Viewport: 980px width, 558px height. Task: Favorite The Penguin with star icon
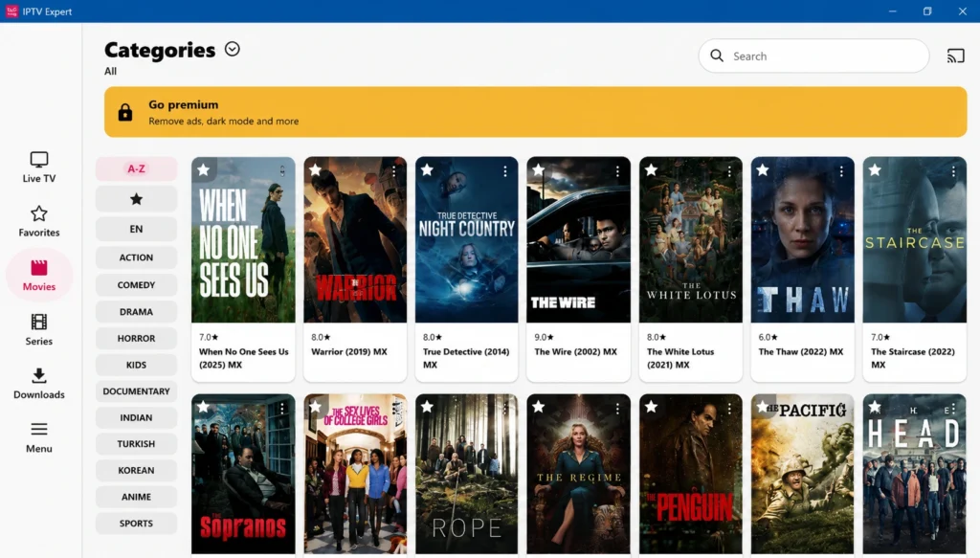651,407
